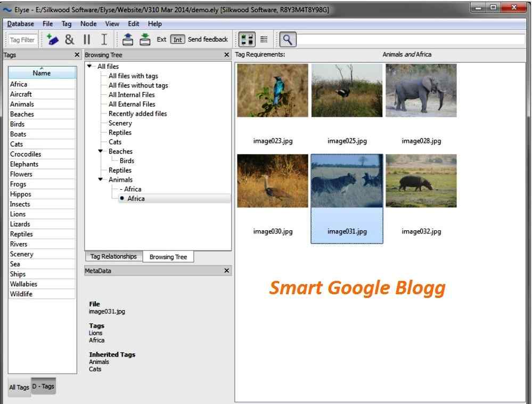This screenshot has height=404, width=532.
Task: Switch to thumbnail view icon
Action: click(247, 38)
